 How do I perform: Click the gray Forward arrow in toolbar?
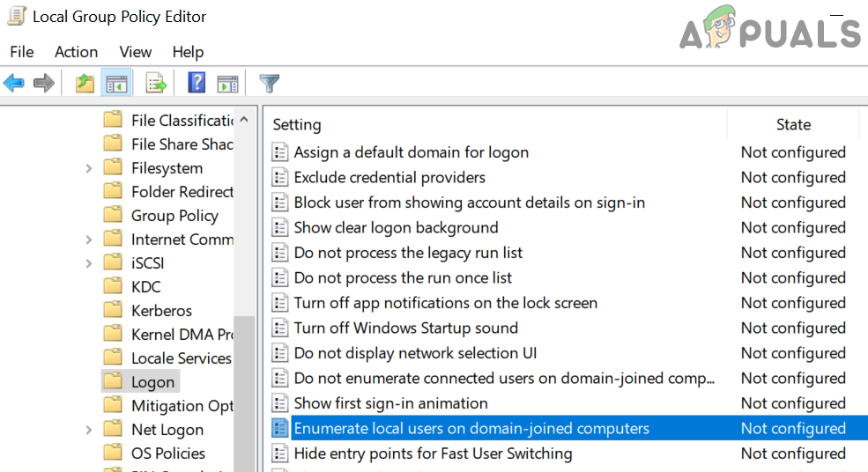click(43, 84)
